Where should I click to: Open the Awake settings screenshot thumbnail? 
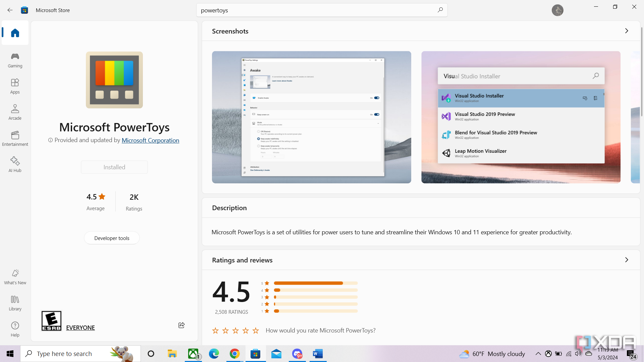[x=311, y=117]
